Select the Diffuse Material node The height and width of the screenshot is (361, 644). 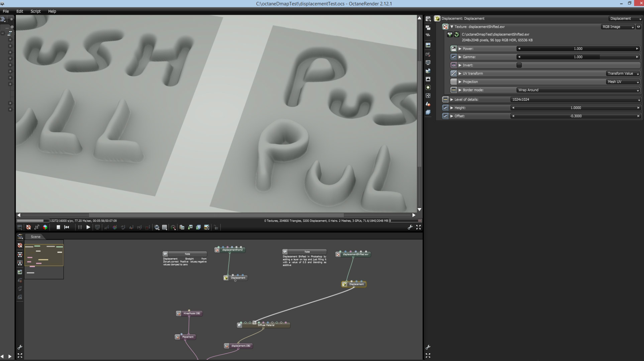pyautogui.click(x=263, y=325)
